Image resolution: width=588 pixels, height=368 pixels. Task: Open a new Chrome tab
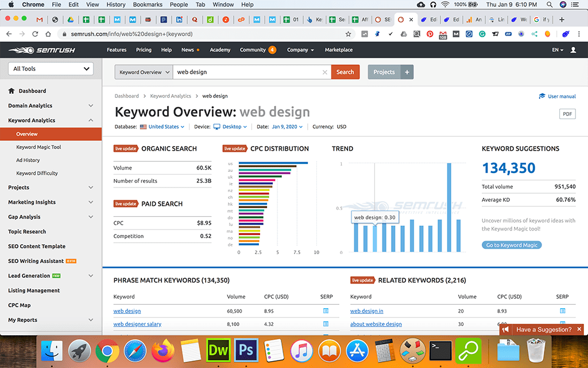[562, 20]
